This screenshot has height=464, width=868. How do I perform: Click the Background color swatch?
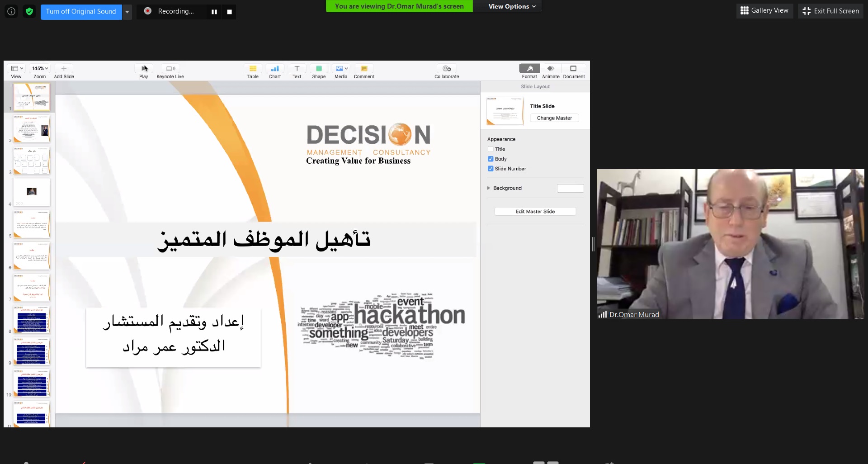click(570, 189)
